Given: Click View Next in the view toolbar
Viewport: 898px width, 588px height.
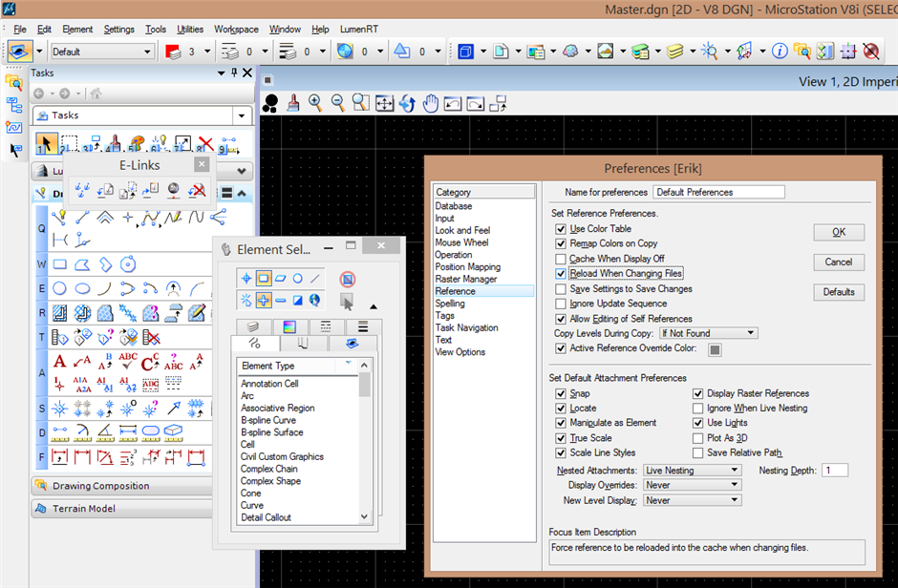Looking at the screenshot, I should [476, 103].
